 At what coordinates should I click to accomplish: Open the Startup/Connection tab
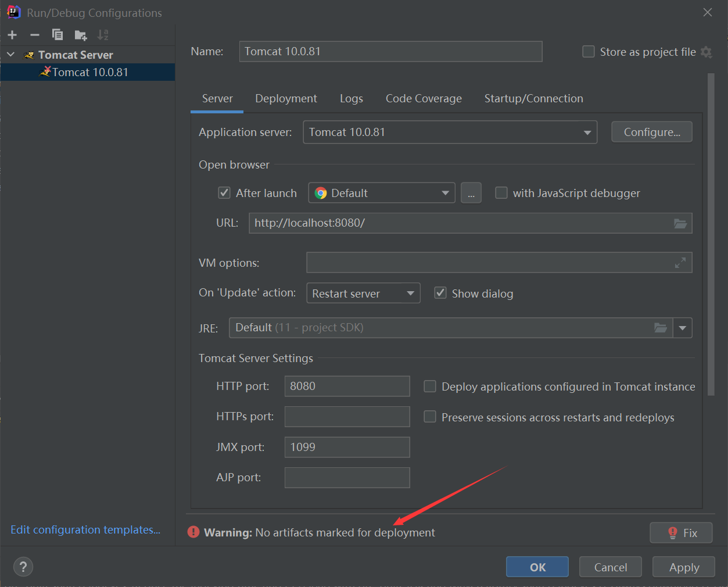coord(534,98)
